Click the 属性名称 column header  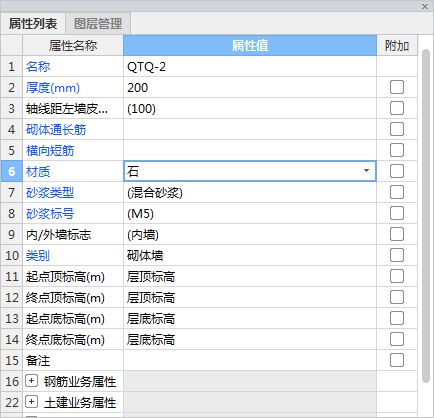[73, 45]
